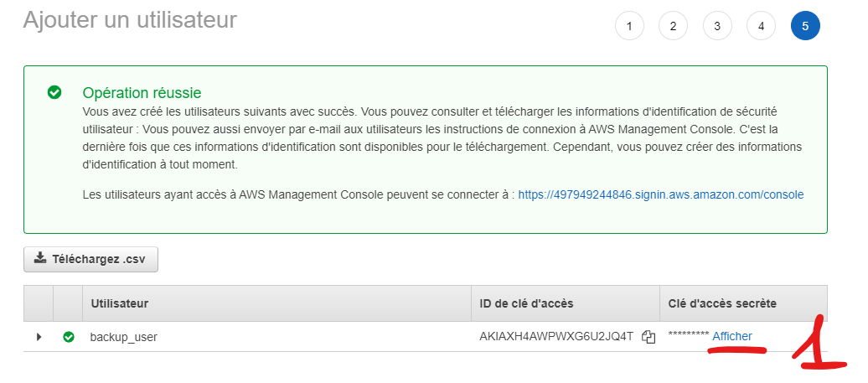Click the green success checkmark in banner
Viewport: 868px width, 383px height.
(54, 92)
